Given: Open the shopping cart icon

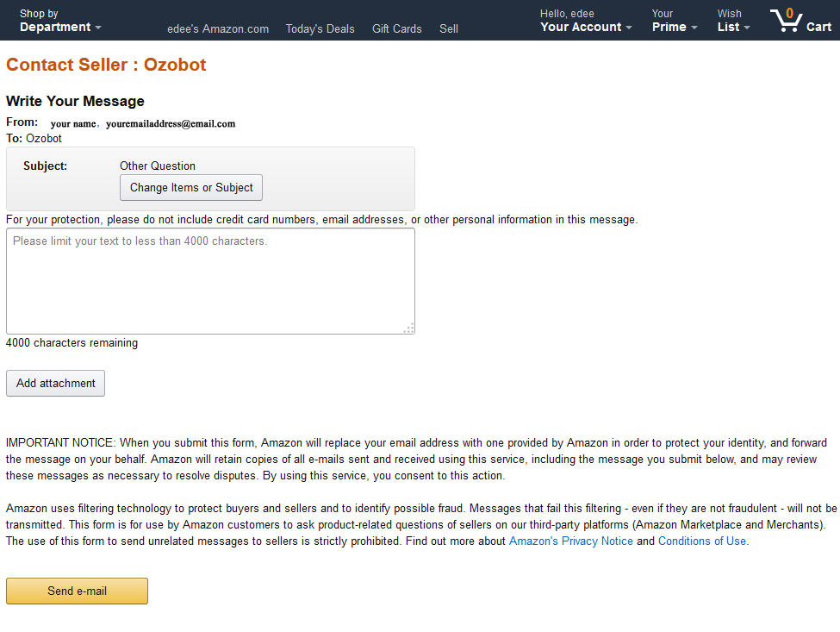Looking at the screenshot, I should (x=786, y=21).
